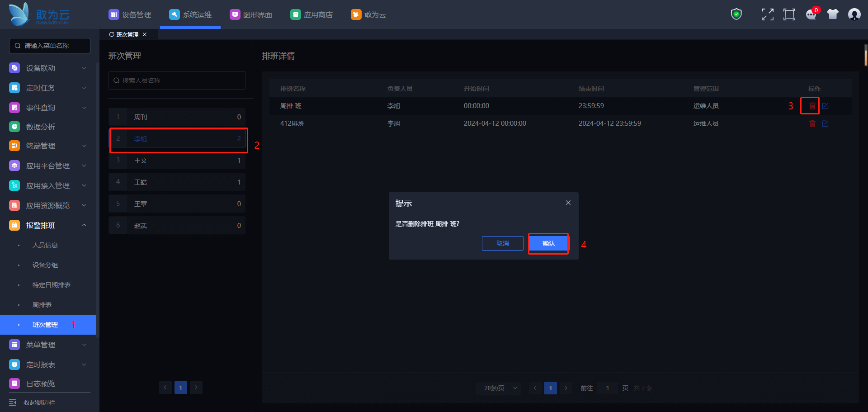Cancel deletion with 取消 button
Image resolution: width=868 pixels, height=412 pixels.
502,243
